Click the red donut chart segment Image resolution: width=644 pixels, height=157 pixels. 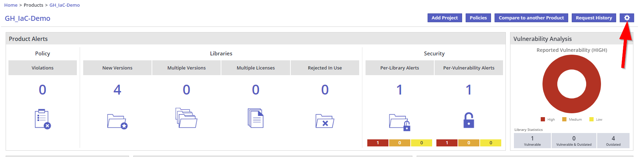click(550, 85)
